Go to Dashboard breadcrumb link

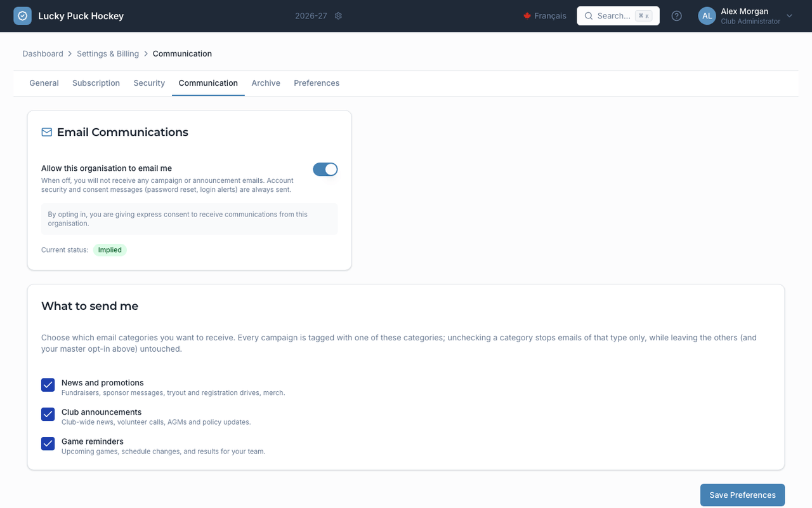point(43,54)
